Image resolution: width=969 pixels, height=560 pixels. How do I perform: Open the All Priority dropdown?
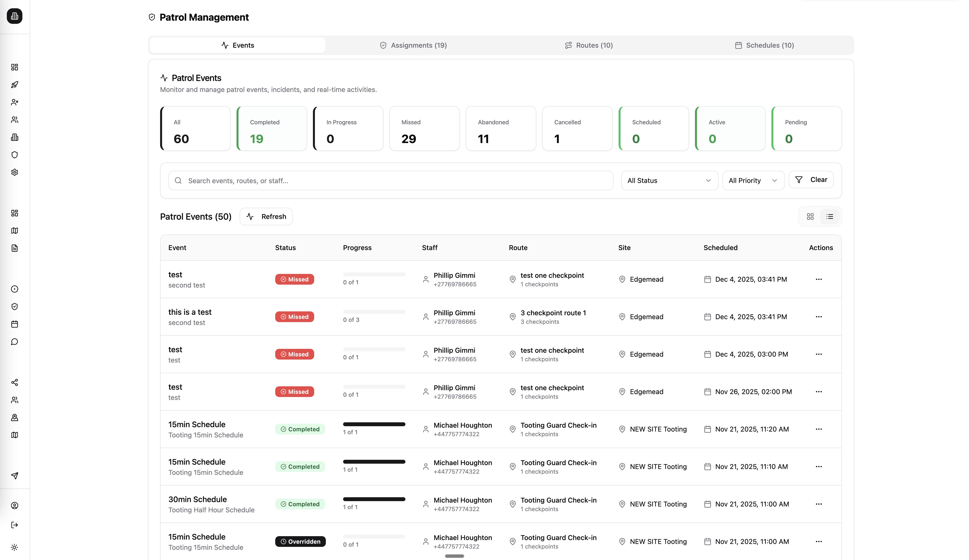[x=752, y=180]
